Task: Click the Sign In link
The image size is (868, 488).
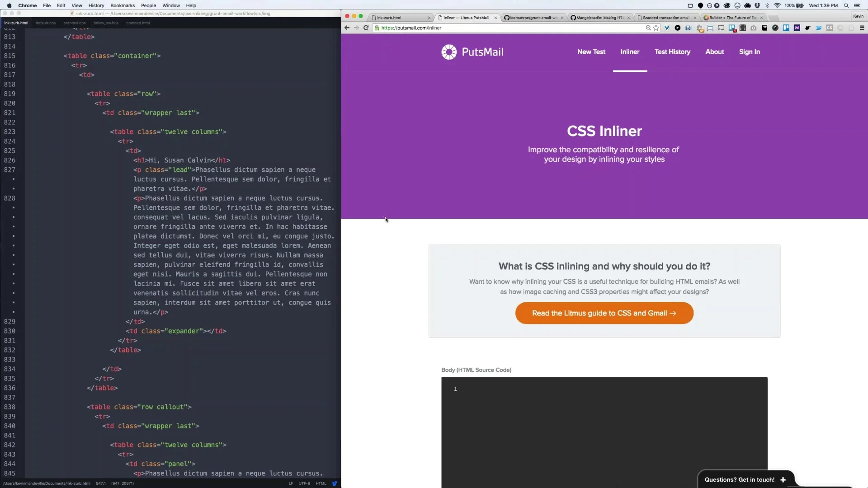Action: tap(749, 52)
